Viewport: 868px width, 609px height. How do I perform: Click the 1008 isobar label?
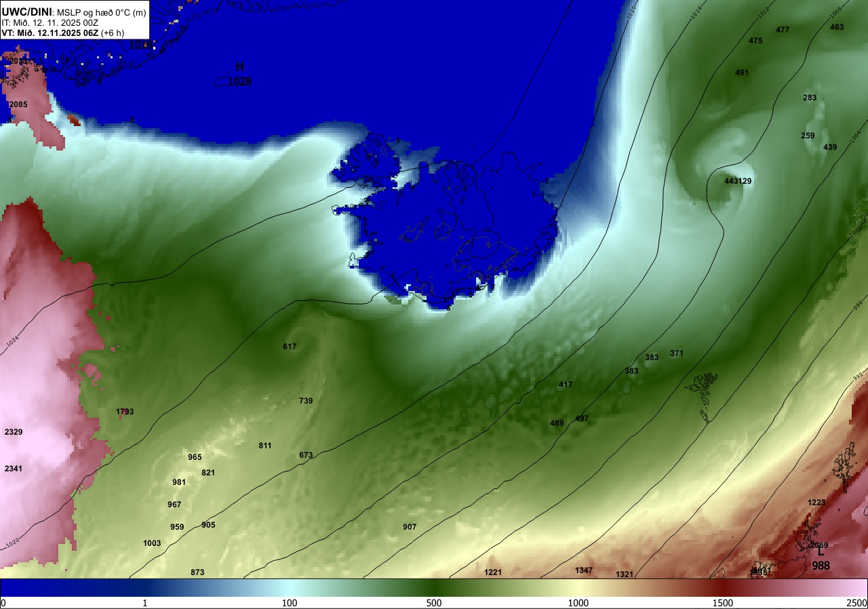pos(835,12)
